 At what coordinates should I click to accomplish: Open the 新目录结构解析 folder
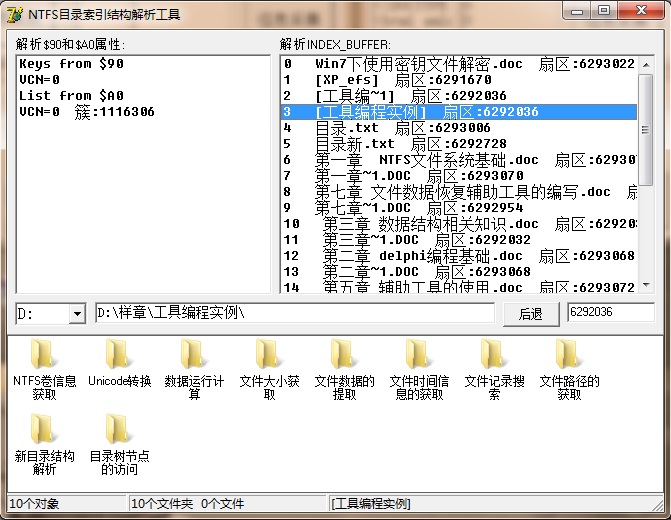coord(44,444)
